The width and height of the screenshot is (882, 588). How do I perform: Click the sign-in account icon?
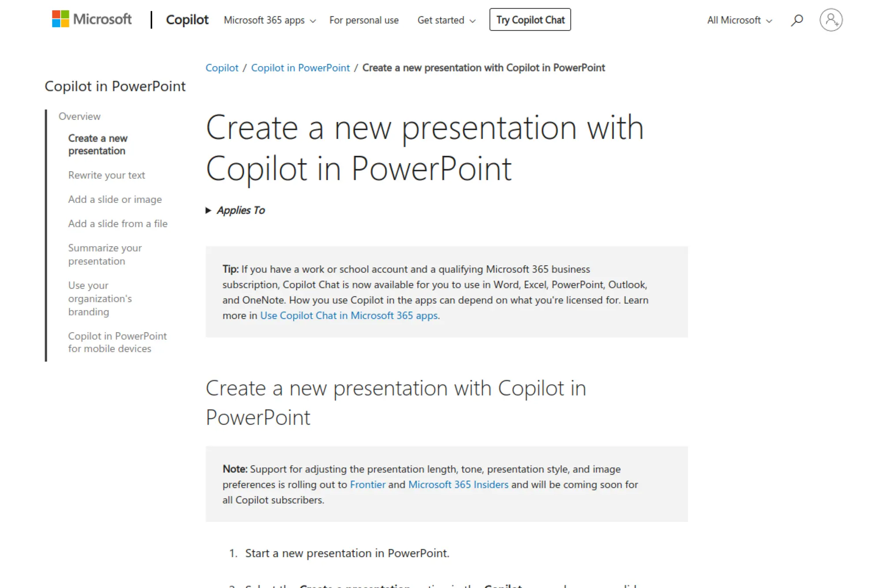832,19
